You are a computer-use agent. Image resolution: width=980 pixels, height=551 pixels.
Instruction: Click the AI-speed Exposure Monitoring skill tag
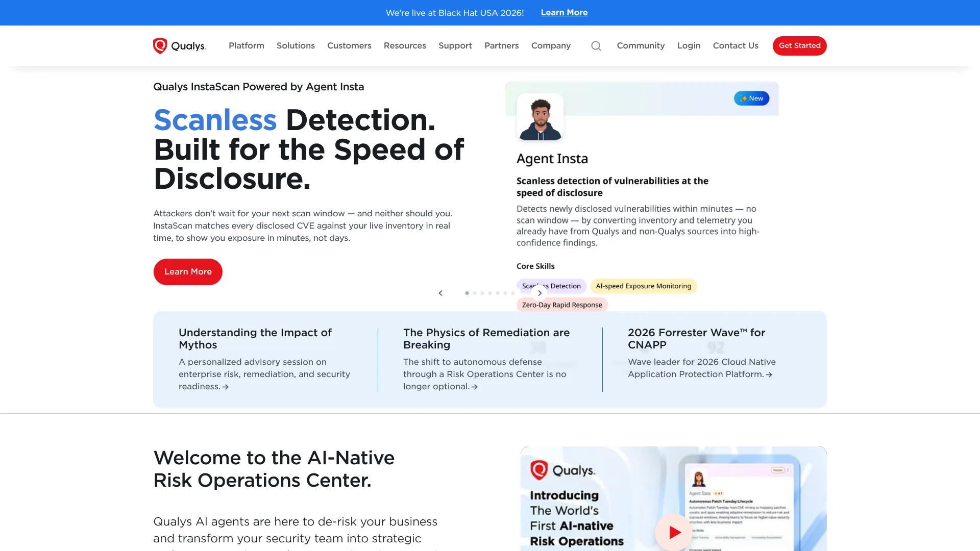643,286
